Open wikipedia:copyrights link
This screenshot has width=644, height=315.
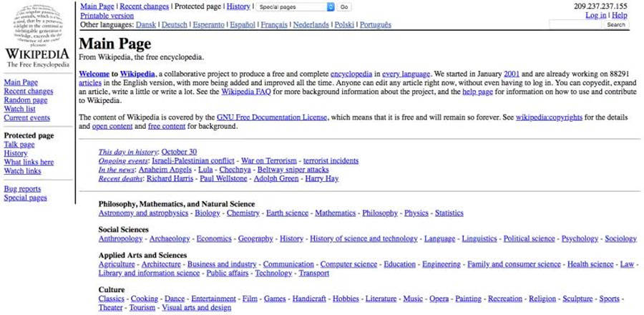pos(549,117)
